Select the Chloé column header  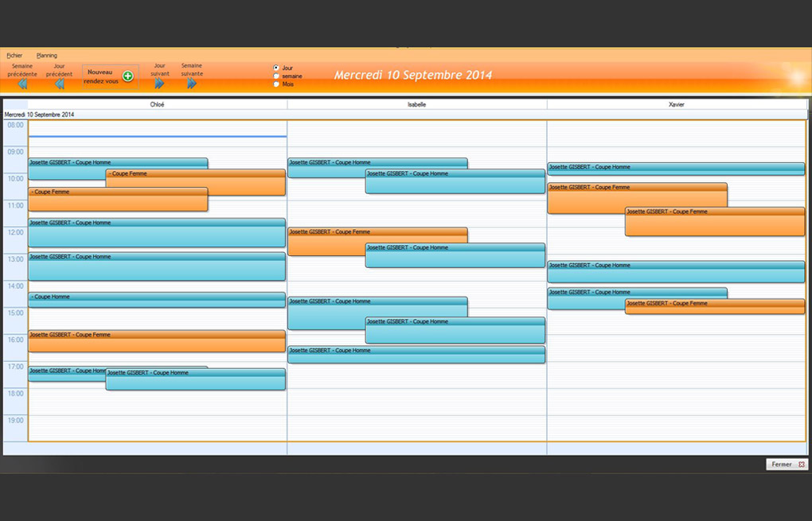tap(157, 104)
